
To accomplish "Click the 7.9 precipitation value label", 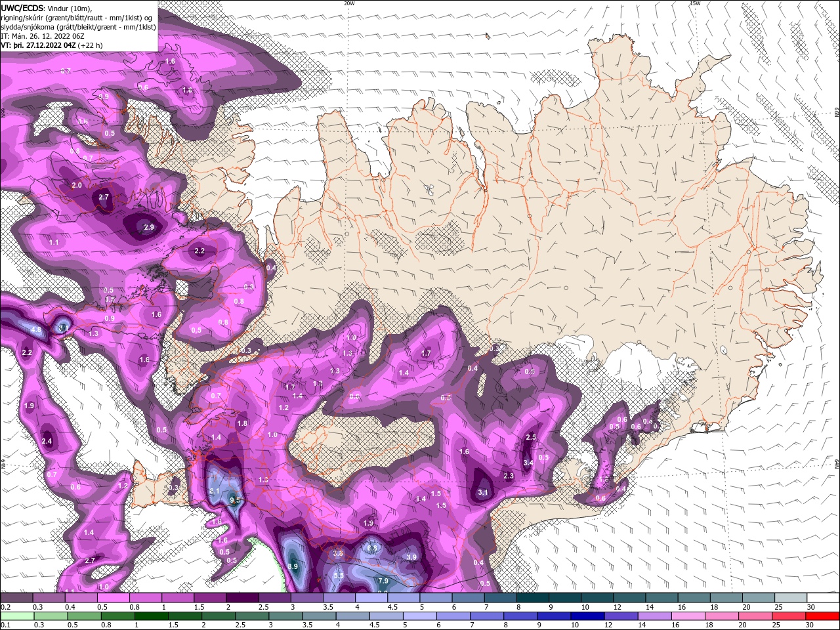I will coord(384,581).
